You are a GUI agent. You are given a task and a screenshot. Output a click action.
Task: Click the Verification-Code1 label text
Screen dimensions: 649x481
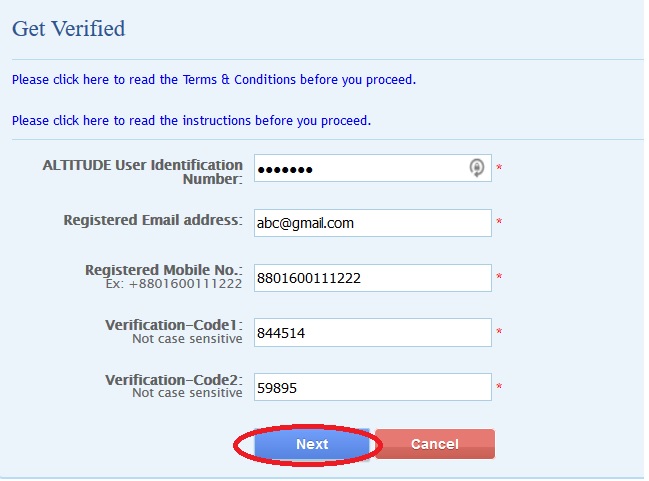coord(173,325)
